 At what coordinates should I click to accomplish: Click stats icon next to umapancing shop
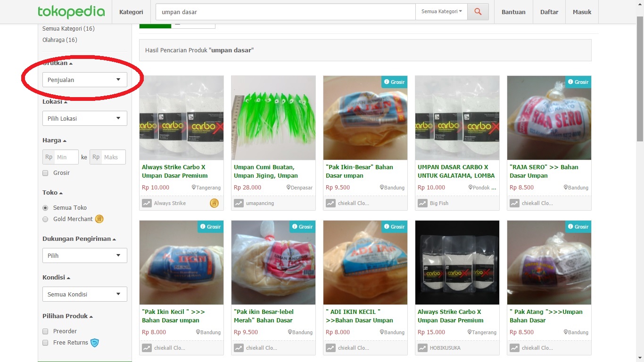pos(239,203)
